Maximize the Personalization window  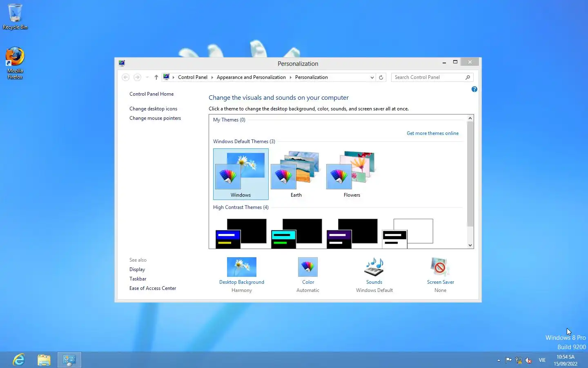point(455,62)
